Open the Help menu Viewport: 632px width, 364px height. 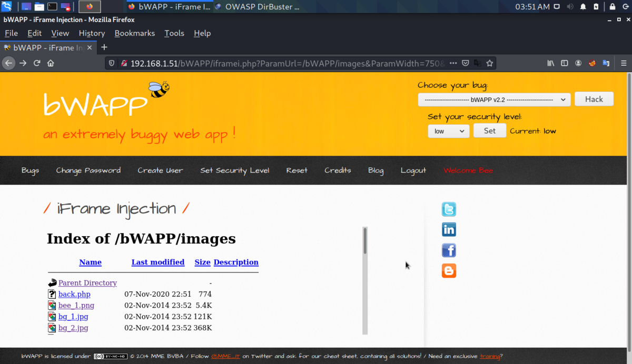click(x=202, y=33)
